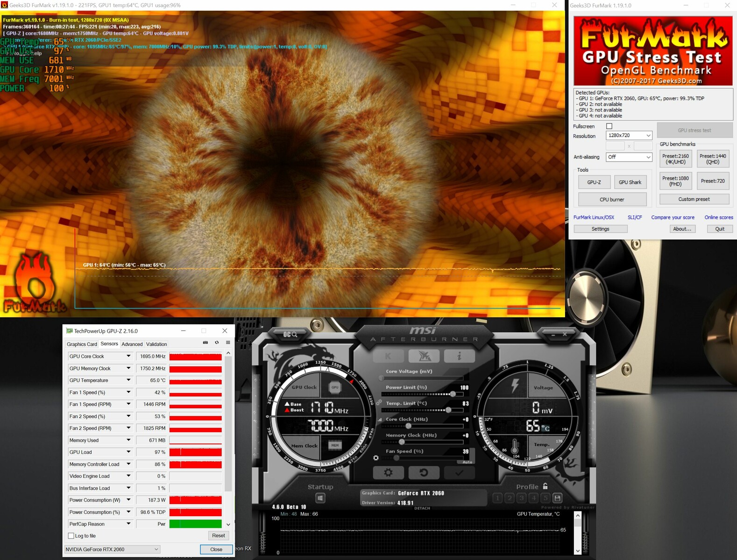Expand the GPU Core Clock sensor dropdown
This screenshot has width=737, height=560.
click(128, 356)
